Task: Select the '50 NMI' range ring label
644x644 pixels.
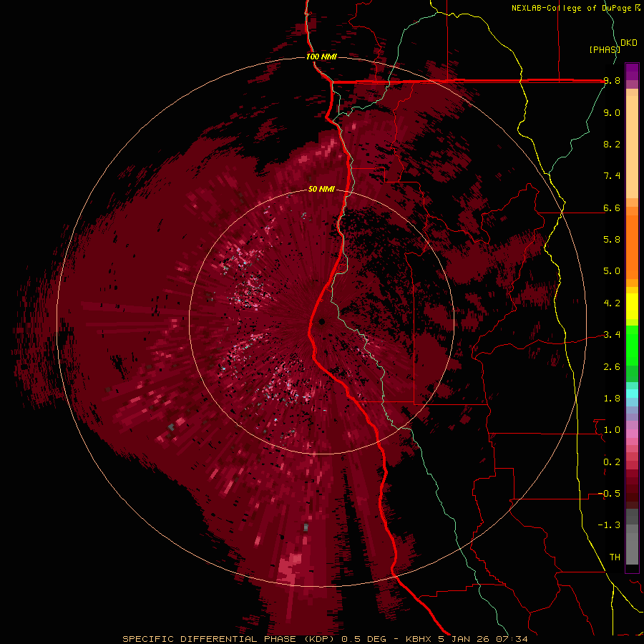Action: click(321, 189)
